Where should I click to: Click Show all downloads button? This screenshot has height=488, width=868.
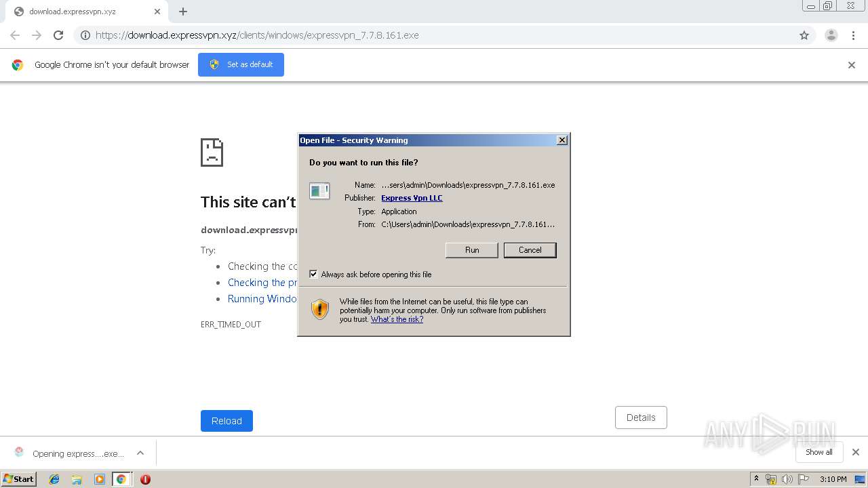coord(819,452)
